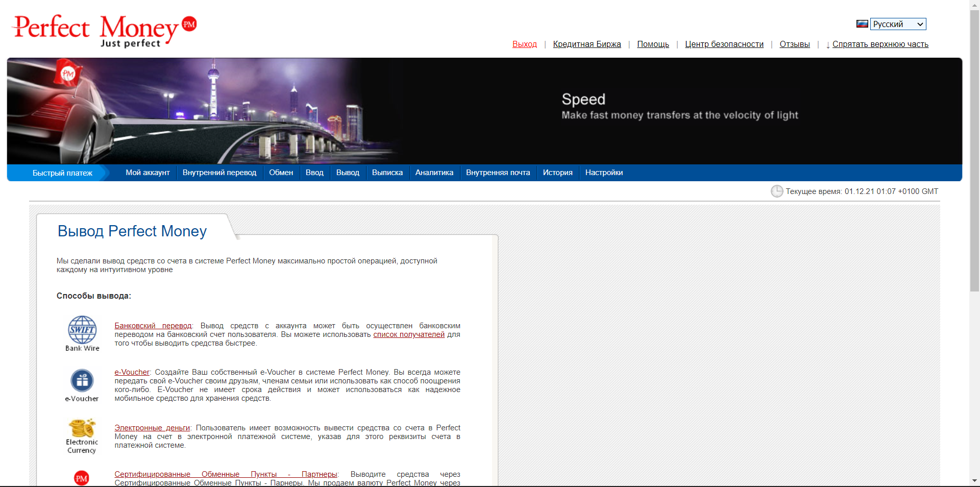The image size is (980, 487).
Task: Follow the Электронные деньги link
Action: coord(152,428)
